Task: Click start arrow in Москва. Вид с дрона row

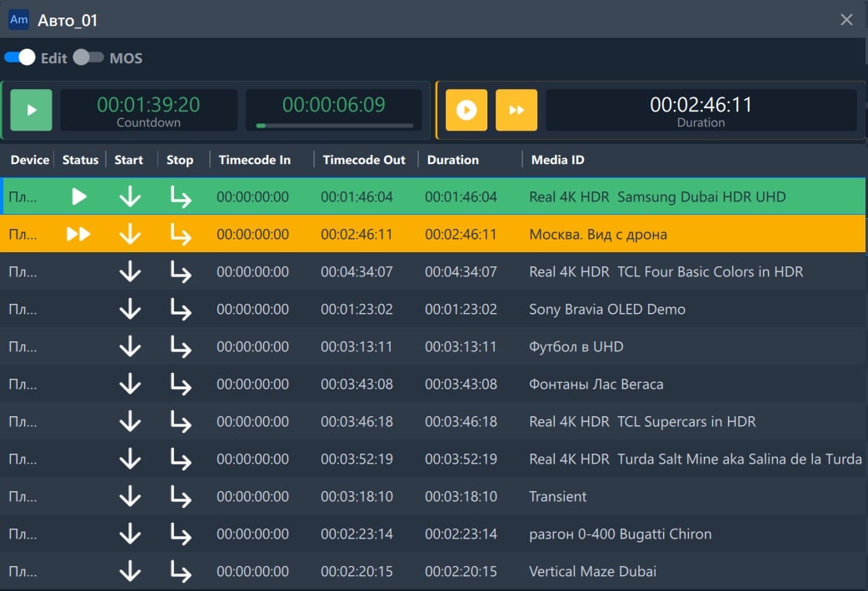Action: pyautogui.click(x=130, y=234)
